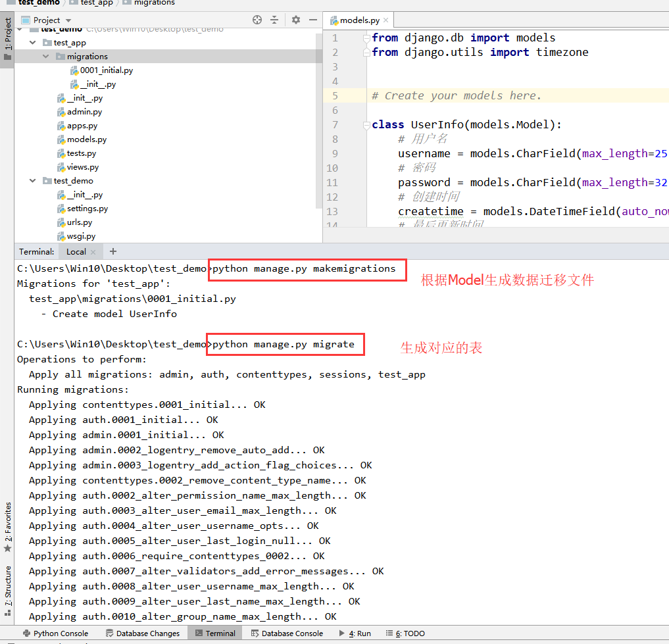Open the 4: Run tool window

(x=355, y=633)
